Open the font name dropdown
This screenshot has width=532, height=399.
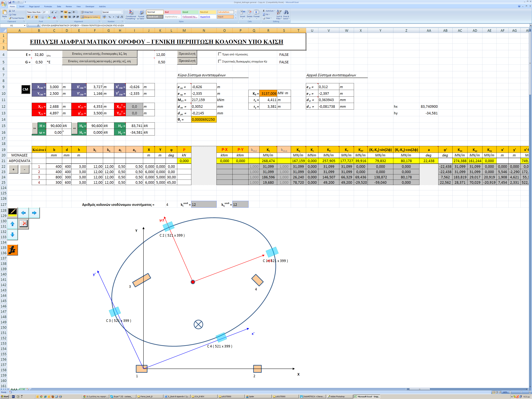pyautogui.click(x=42, y=12)
